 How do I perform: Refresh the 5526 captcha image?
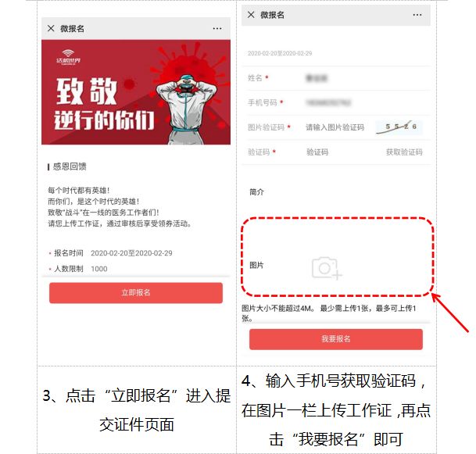(399, 127)
